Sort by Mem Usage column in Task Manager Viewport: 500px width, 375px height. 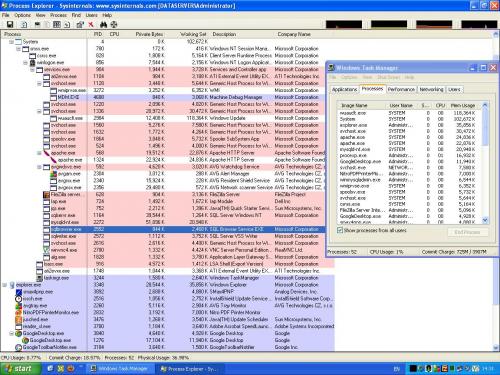(462, 105)
